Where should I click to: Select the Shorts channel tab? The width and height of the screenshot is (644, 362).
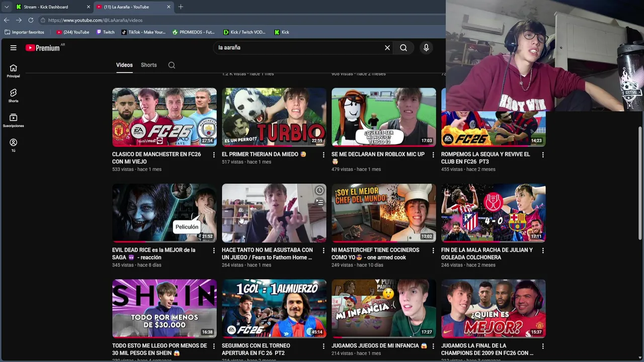[149, 65]
